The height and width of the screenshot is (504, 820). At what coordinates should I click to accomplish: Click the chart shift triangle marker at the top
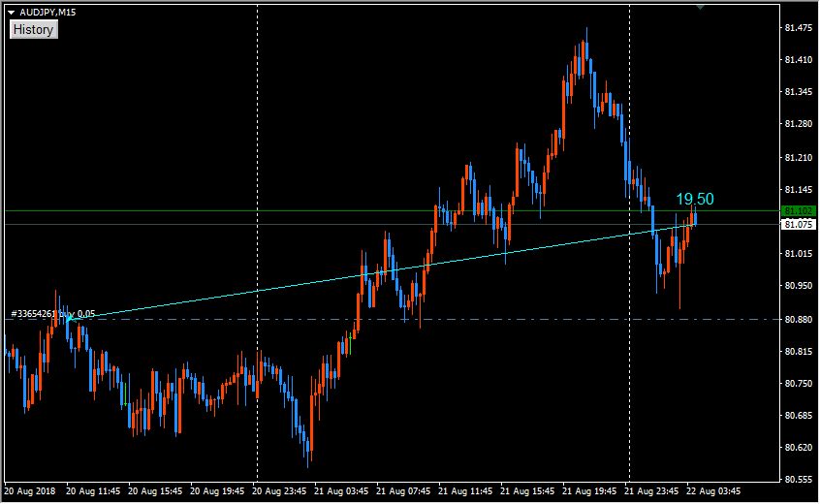[x=700, y=7]
